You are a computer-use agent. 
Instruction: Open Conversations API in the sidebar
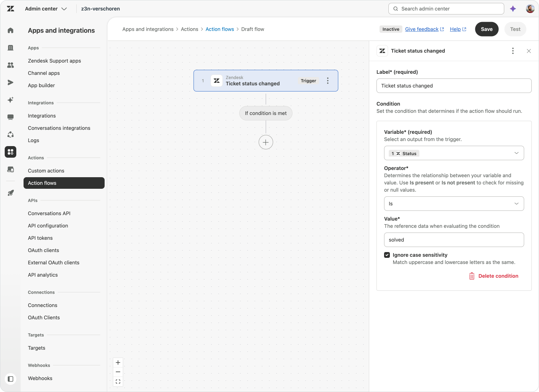click(49, 213)
